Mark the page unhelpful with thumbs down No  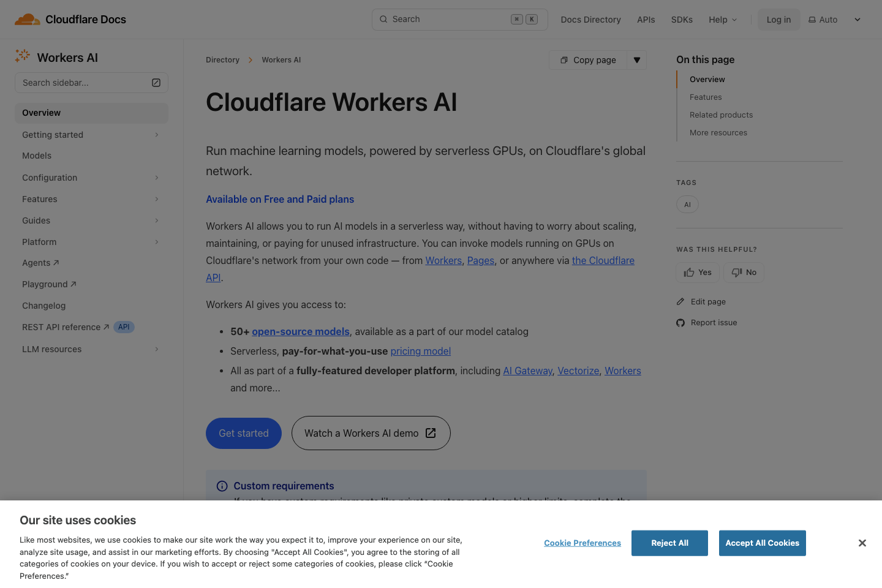(x=744, y=272)
